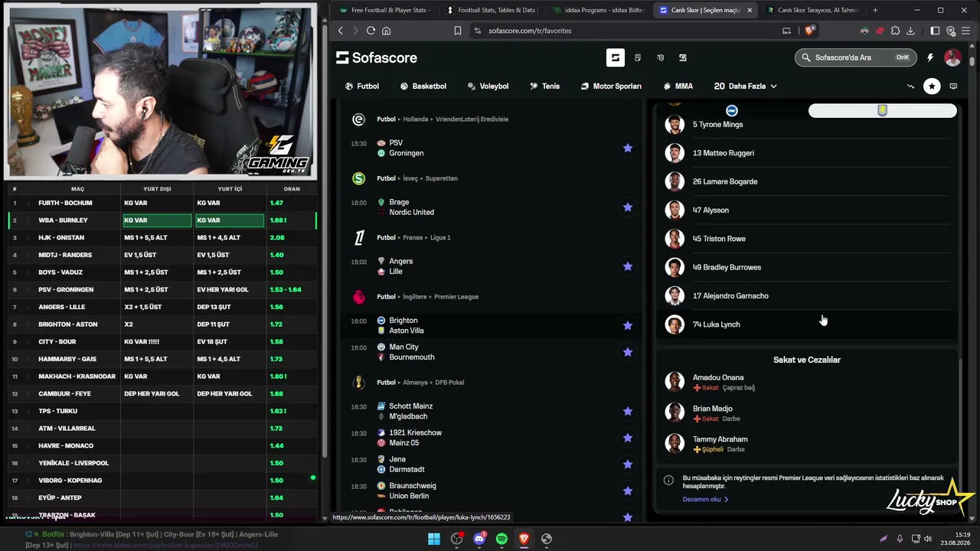Select the Voleybol sport tab
The width and height of the screenshot is (980, 551).
click(x=488, y=86)
